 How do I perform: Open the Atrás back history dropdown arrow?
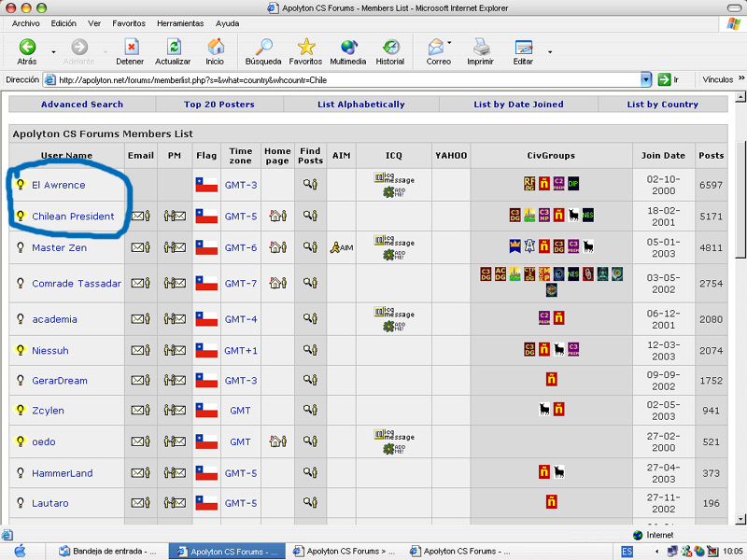(53, 51)
